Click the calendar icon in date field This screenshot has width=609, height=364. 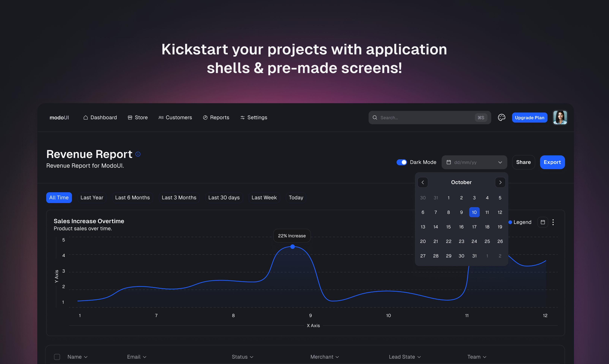[x=449, y=162]
